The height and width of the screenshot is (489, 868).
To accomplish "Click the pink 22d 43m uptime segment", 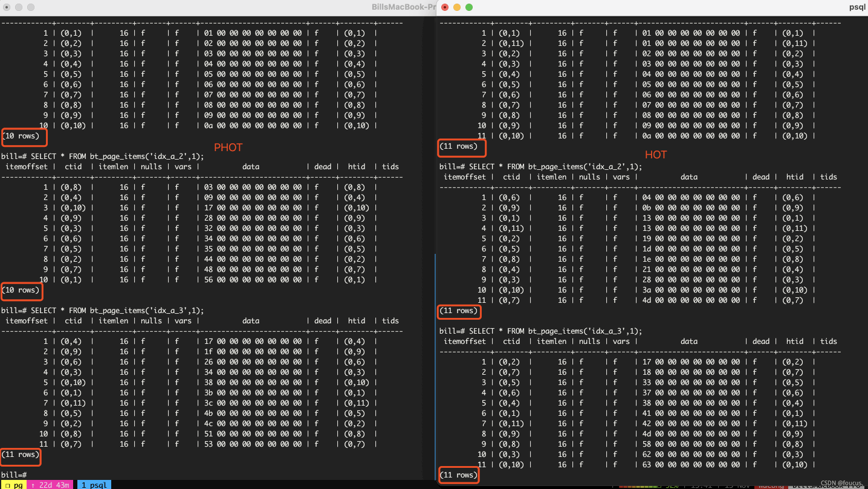I will click(x=51, y=485).
